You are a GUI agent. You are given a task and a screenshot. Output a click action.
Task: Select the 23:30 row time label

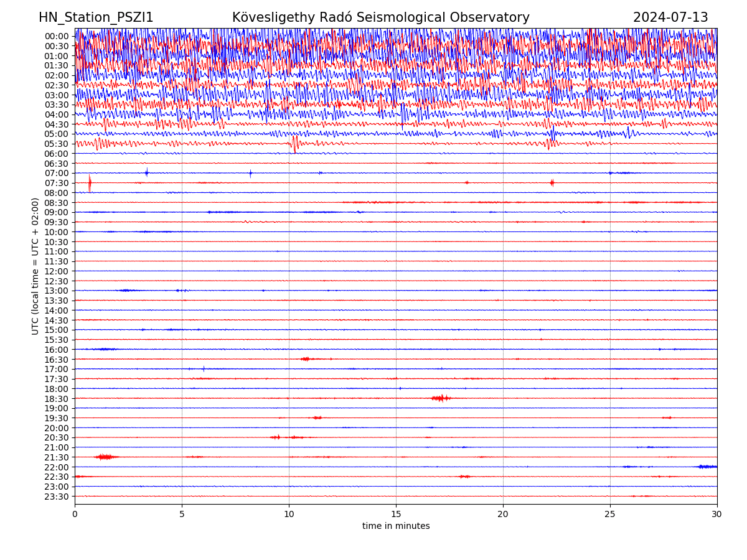(x=56, y=497)
